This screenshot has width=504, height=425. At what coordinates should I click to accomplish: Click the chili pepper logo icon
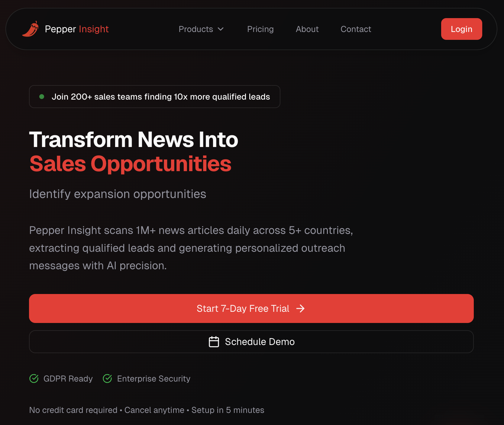click(30, 29)
